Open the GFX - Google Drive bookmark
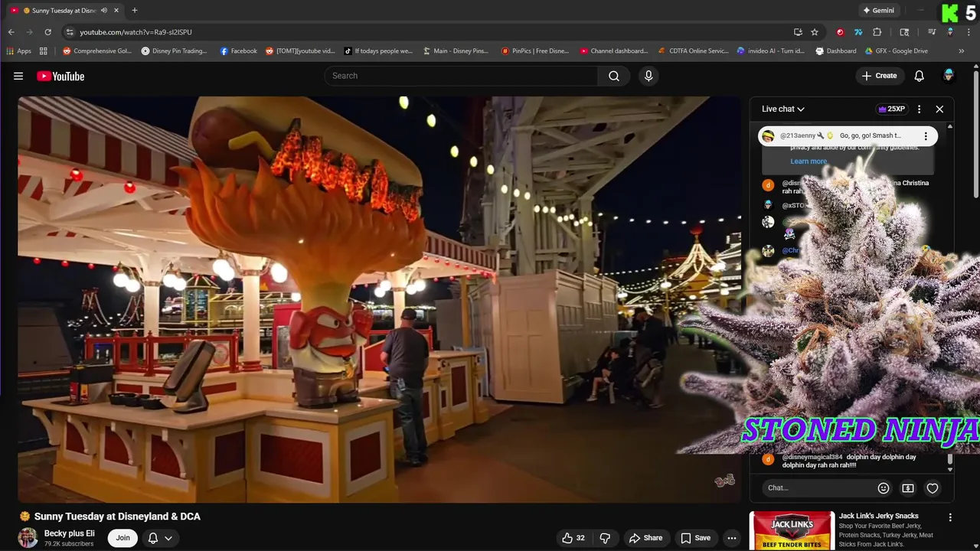 coord(897,51)
